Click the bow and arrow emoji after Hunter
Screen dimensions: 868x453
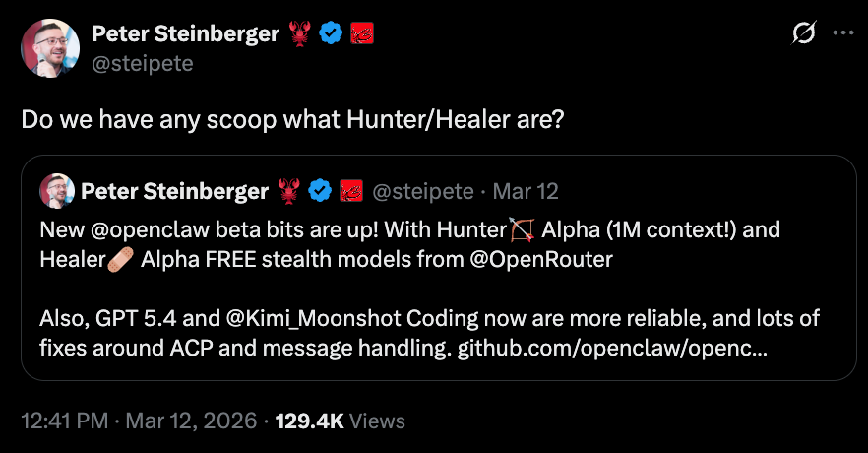pyautogui.click(x=522, y=231)
